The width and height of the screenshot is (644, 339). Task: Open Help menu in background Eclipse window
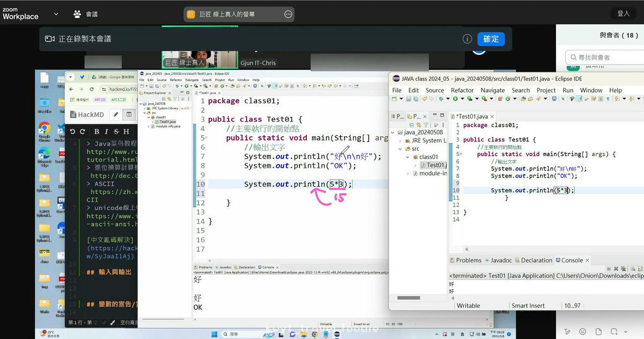point(256,80)
